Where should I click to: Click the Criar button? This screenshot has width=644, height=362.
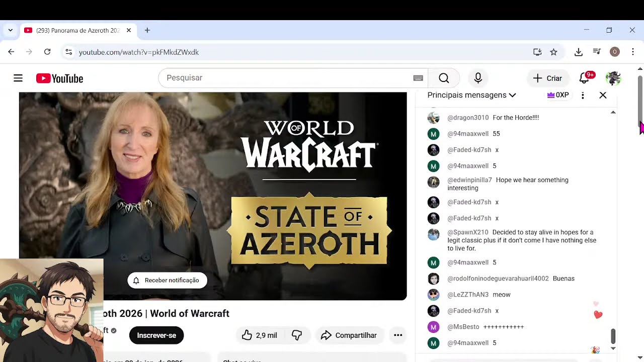pyautogui.click(x=547, y=78)
